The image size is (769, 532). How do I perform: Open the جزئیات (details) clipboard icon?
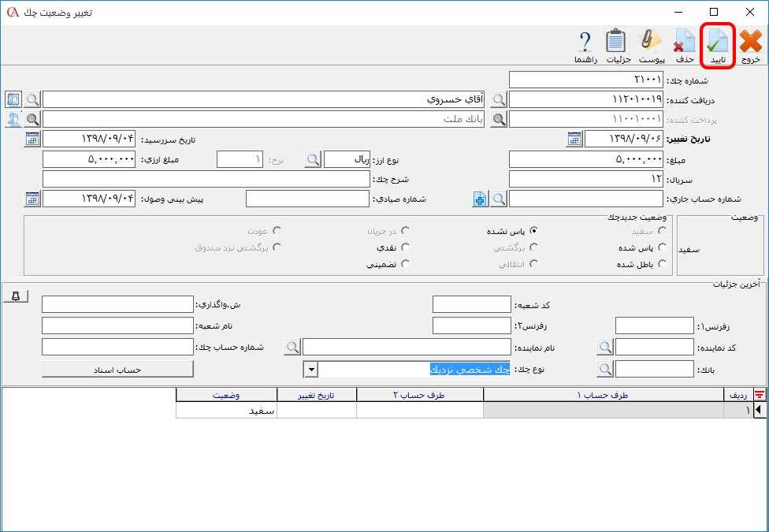(616, 44)
